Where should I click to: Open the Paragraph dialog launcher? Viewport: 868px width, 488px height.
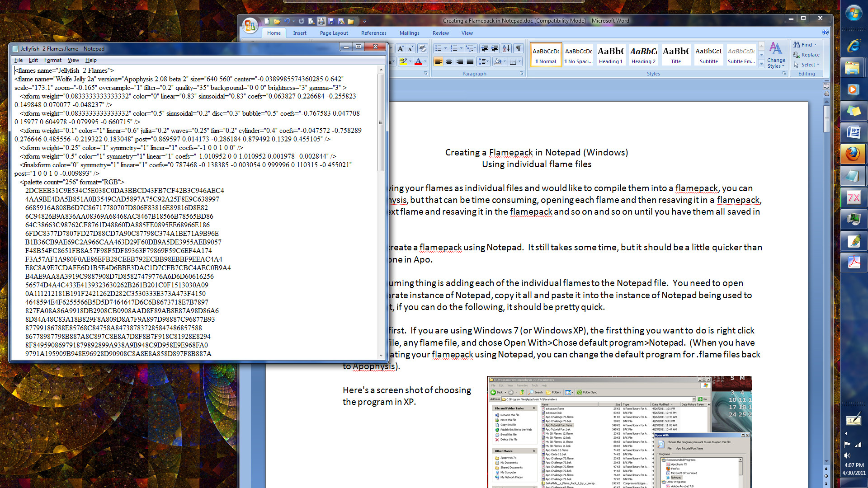[521, 74]
